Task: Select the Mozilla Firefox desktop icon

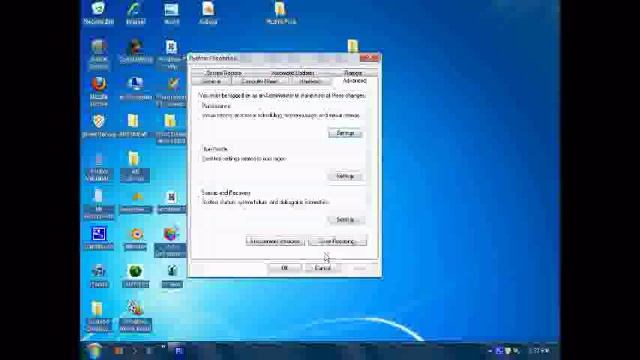Action: 99,91
